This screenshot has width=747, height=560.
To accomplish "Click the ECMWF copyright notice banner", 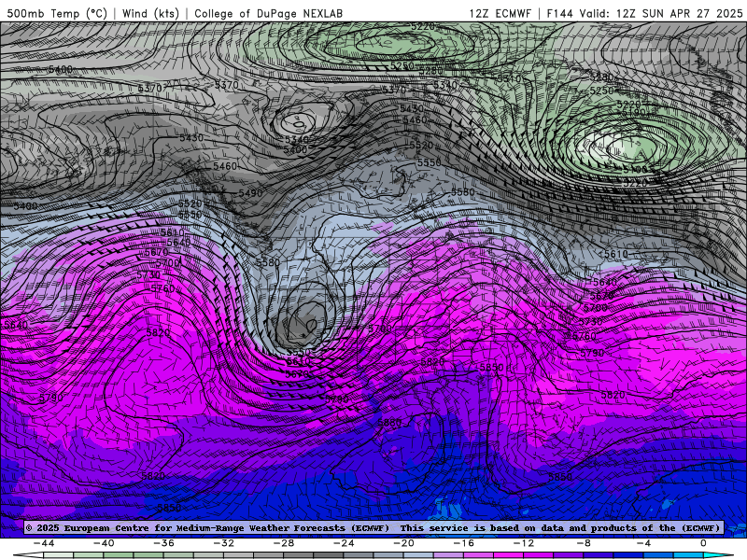I will click(x=373, y=527).
